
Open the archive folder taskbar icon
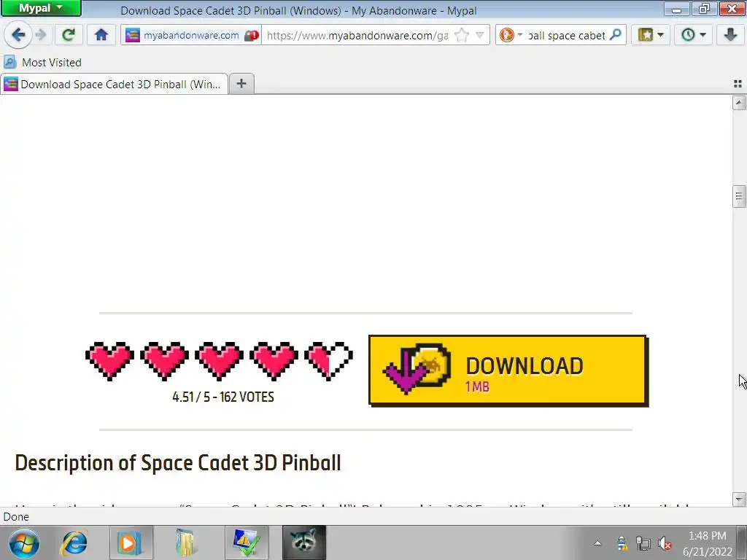pos(186,542)
